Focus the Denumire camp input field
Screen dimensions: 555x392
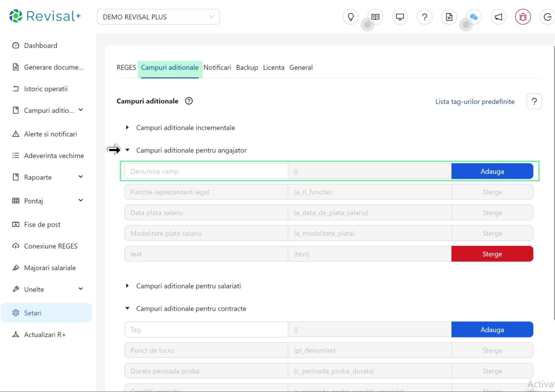[x=206, y=171]
